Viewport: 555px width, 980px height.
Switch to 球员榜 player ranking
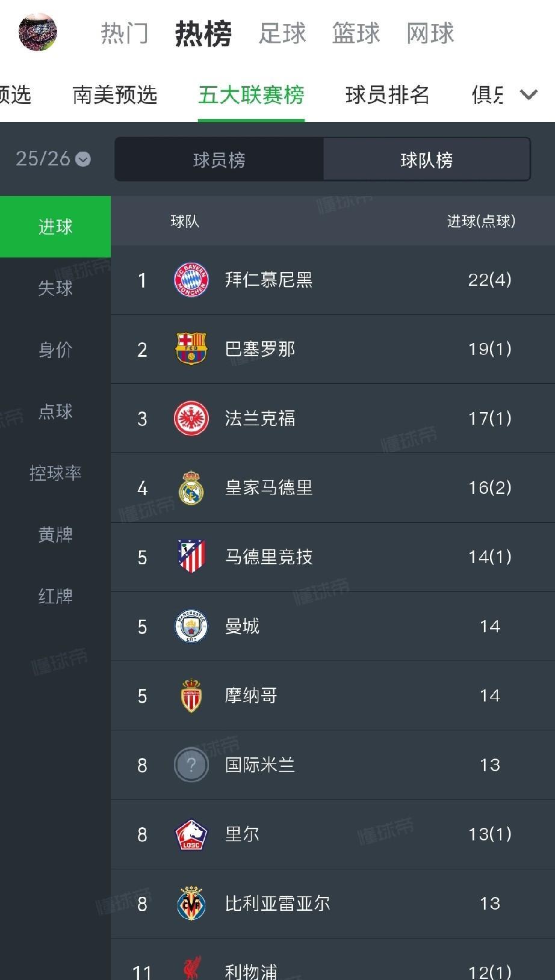pyautogui.click(x=219, y=159)
